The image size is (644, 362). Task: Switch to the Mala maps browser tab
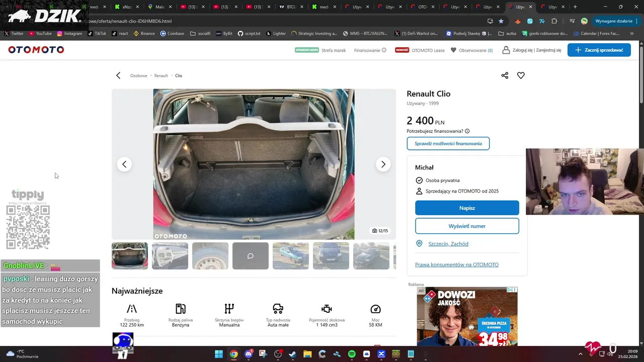click(x=159, y=7)
